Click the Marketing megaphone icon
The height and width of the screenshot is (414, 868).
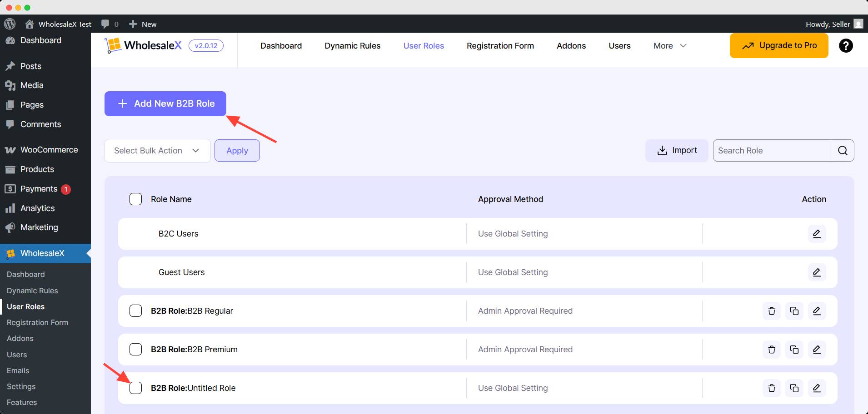coord(10,227)
